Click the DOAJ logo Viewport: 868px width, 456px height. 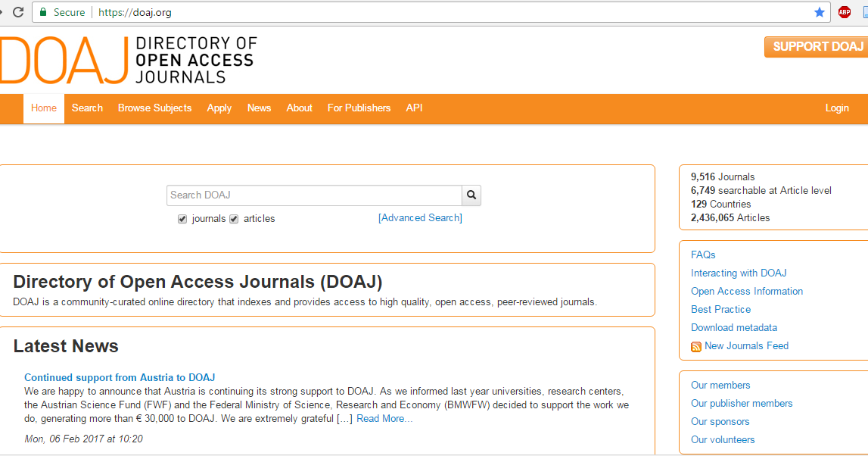click(x=64, y=61)
